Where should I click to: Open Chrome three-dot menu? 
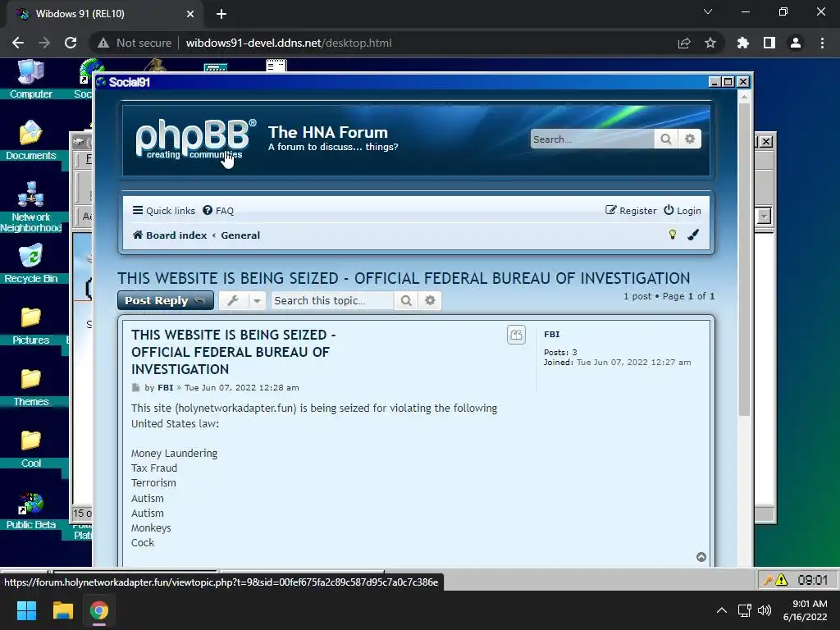(822, 43)
